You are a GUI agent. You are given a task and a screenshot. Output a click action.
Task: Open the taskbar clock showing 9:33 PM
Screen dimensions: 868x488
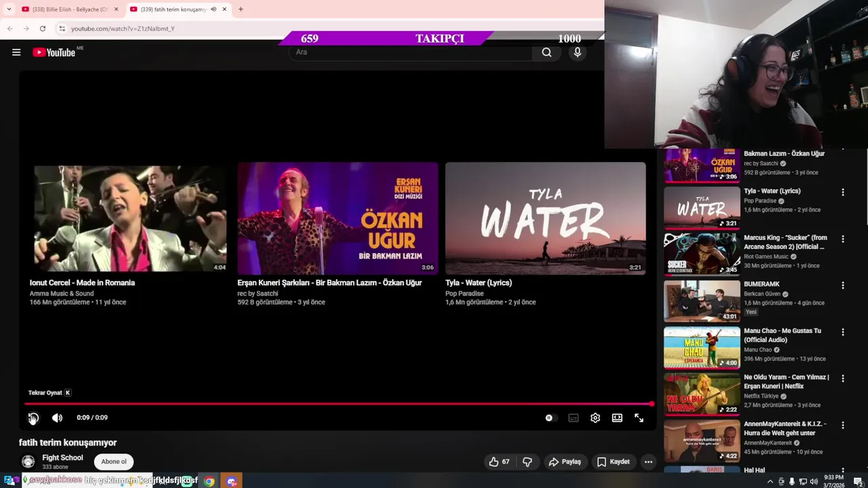[x=833, y=481]
